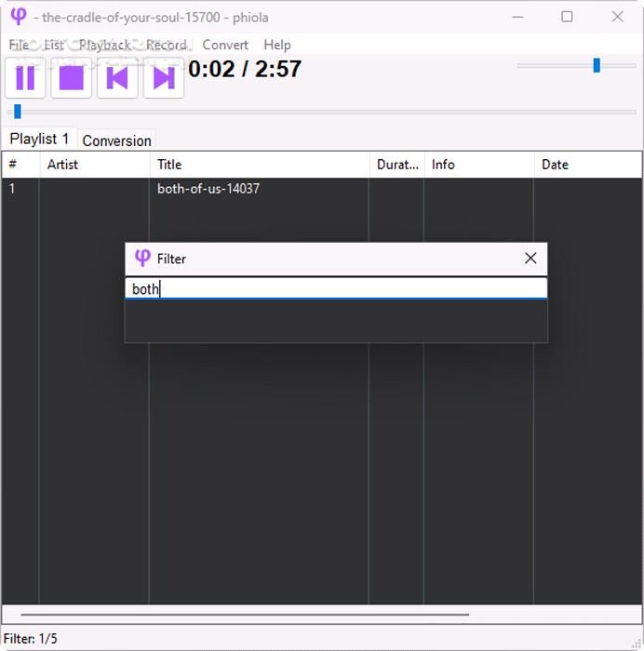
Task: Click the seek bar position handle
Action: coord(17,112)
